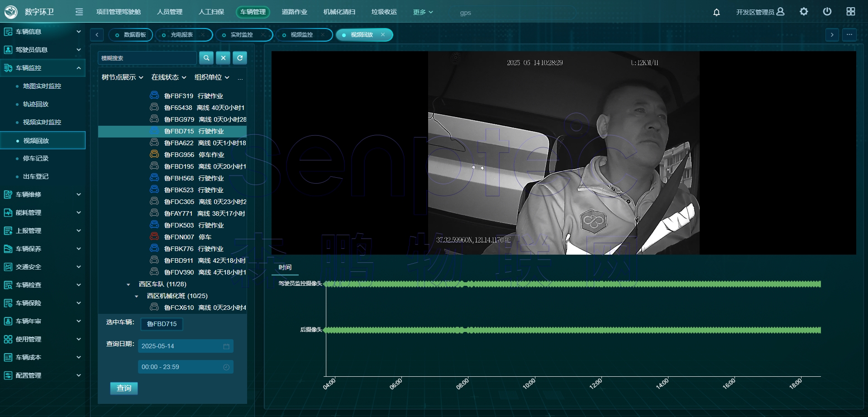Image resolution: width=868 pixels, height=417 pixels.
Task: Toggle the sidebar collapse hamburger icon
Action: pyautogui.click(x=79, y=12)
